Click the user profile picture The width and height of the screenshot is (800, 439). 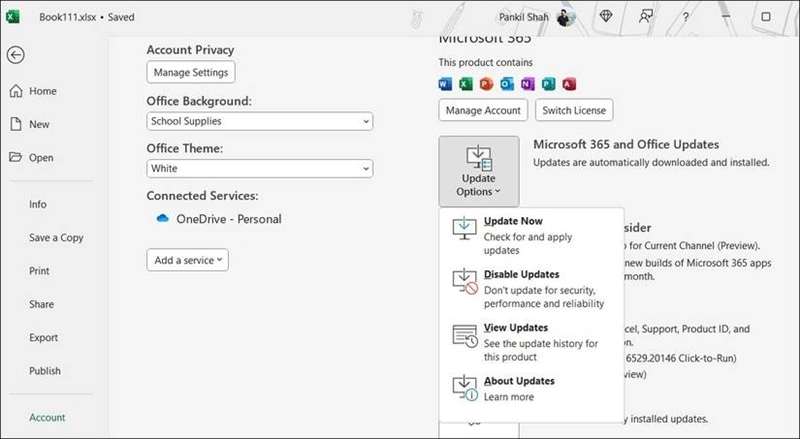(566, 17)
